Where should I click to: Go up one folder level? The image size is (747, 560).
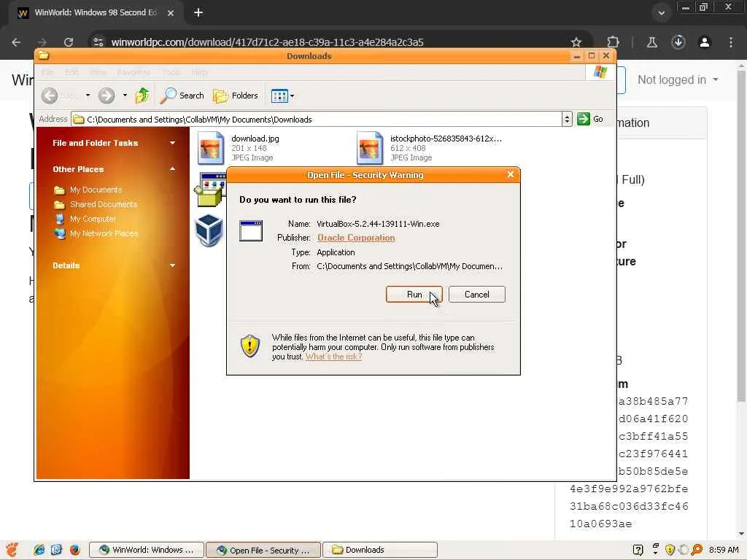point(142,96)
